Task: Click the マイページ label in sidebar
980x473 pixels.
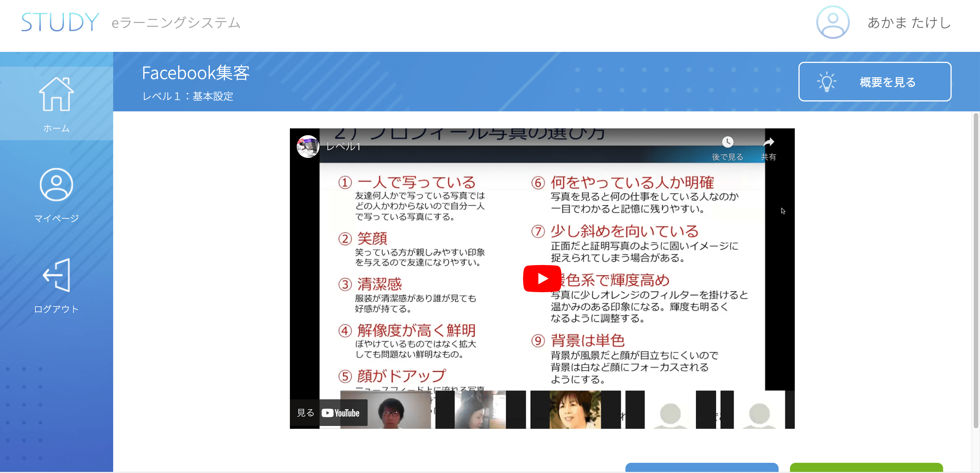Action: tap(56, 218)
